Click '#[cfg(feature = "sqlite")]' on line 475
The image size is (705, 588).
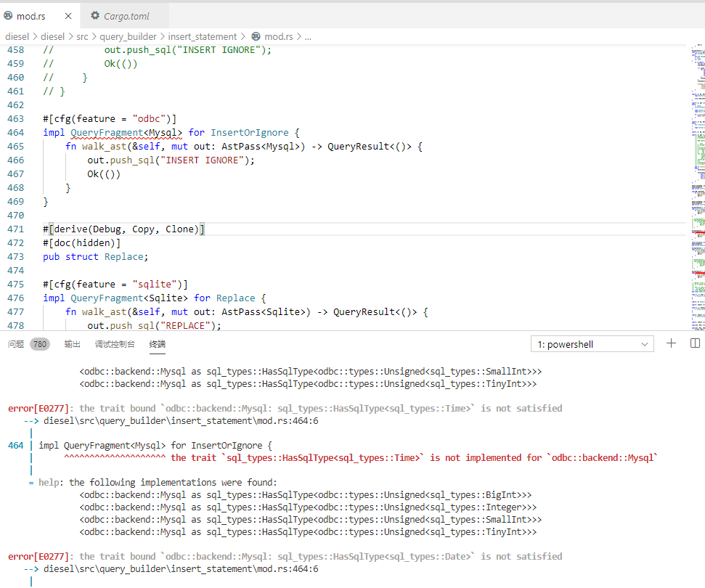[x=115, y=285]
